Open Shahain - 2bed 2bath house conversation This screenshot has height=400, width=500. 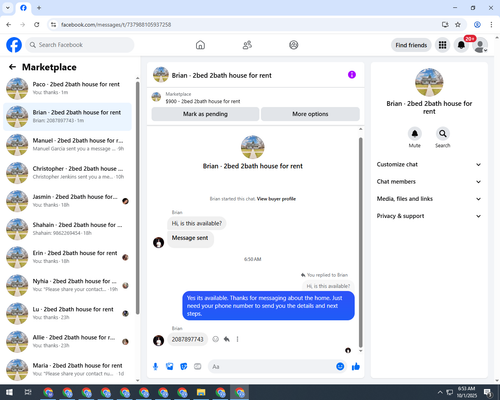[67, 229]
